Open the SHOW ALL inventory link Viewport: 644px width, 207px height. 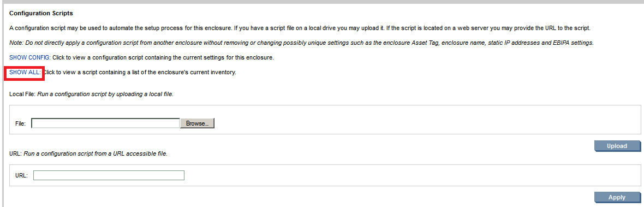pyautogui.click(x=25, y=72)
